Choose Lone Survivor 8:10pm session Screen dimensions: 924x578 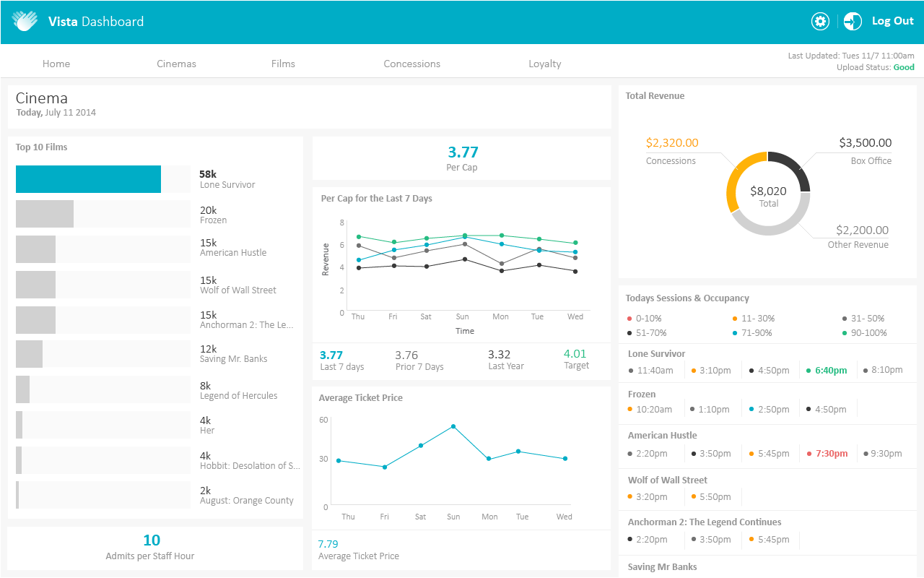coord(883,370)
